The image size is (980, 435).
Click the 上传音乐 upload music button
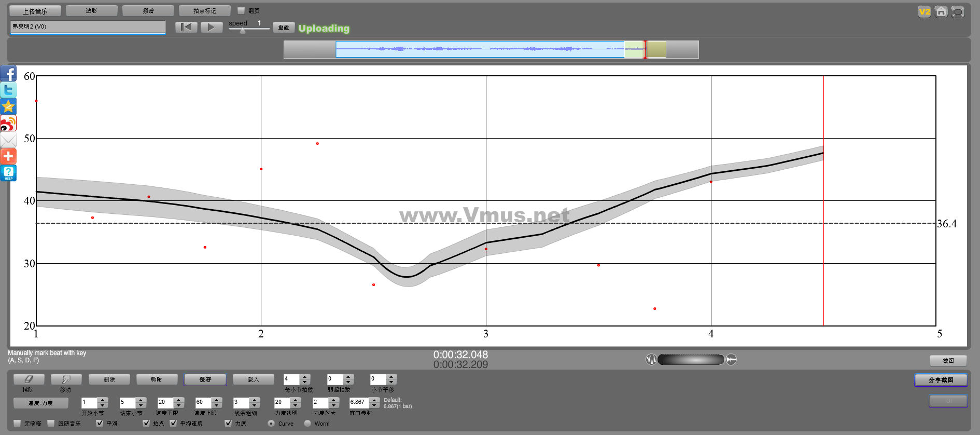point(35,11)
